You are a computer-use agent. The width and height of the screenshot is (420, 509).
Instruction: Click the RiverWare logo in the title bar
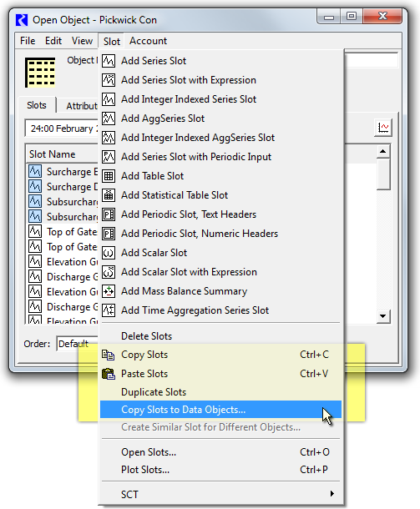click(22, 20)
